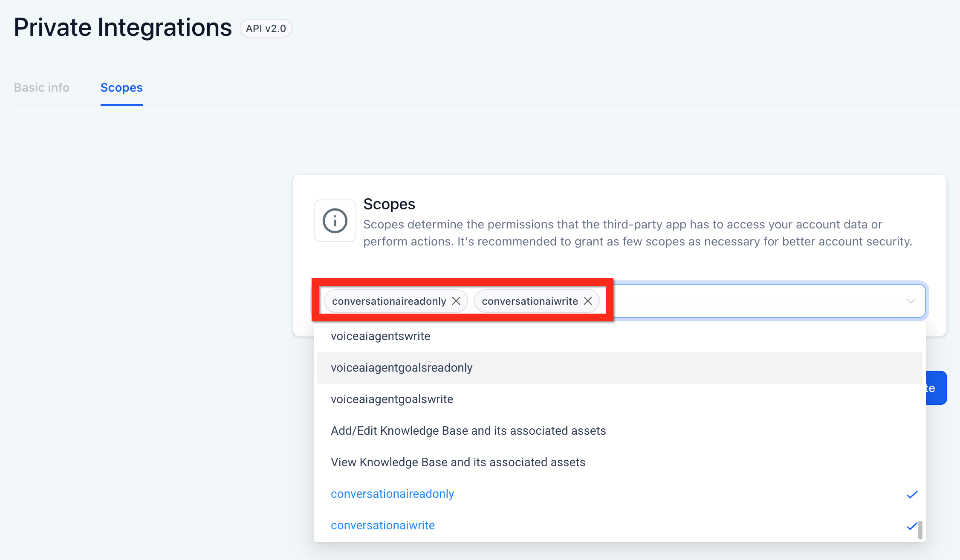Viewport: 960px width, 560px height.
Task: Choose voiceaiagentgoalsreadonly option
Action: tap(402, 368)
